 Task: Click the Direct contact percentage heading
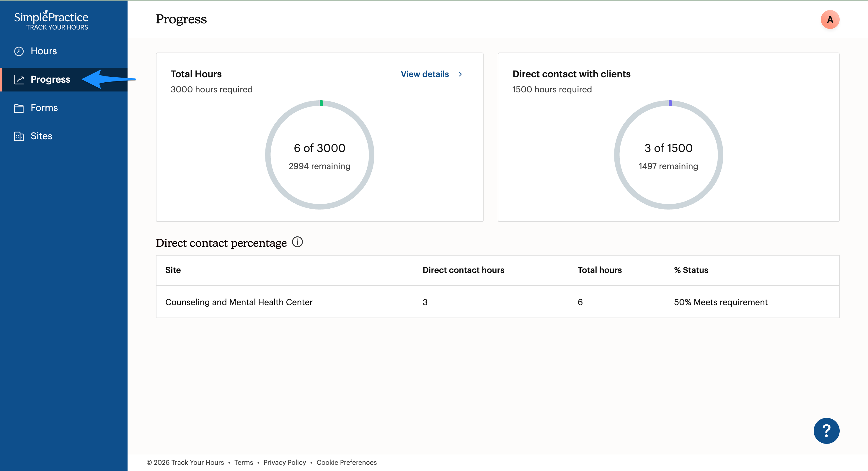click(x=221, y=243)
